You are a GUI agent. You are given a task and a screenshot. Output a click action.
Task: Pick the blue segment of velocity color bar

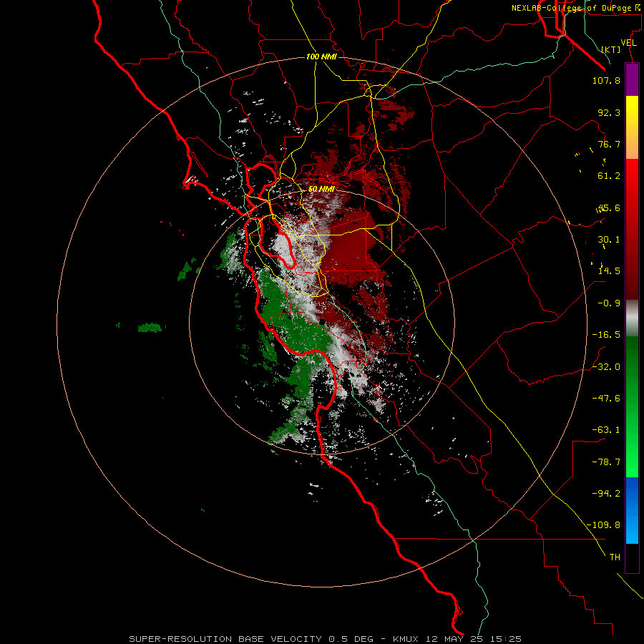click(x=632, y=510)
